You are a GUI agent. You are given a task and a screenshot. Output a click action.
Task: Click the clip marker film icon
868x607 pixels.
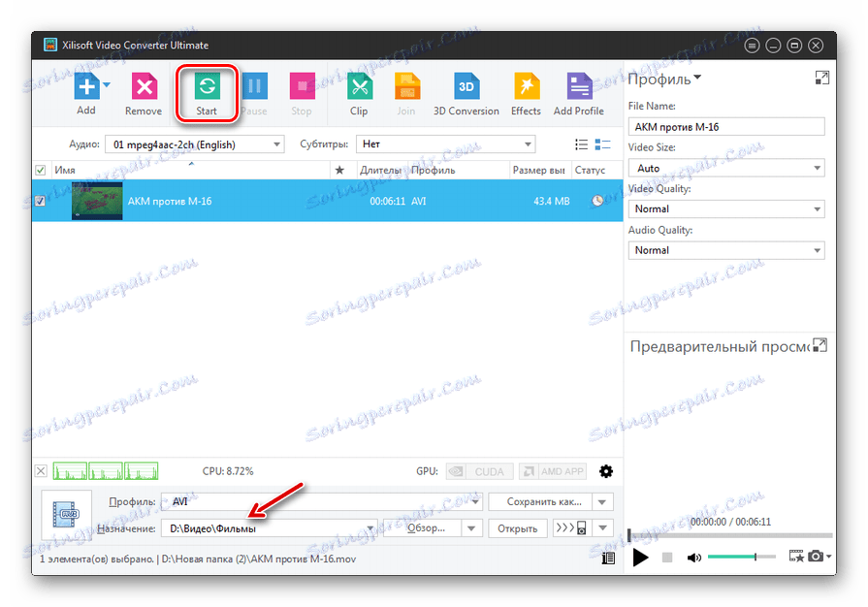796,557
